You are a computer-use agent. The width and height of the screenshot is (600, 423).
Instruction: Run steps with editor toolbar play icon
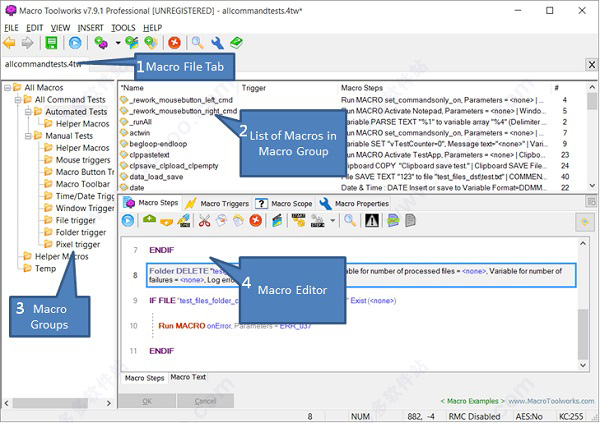pyautogui.click(x=128, y=221)
